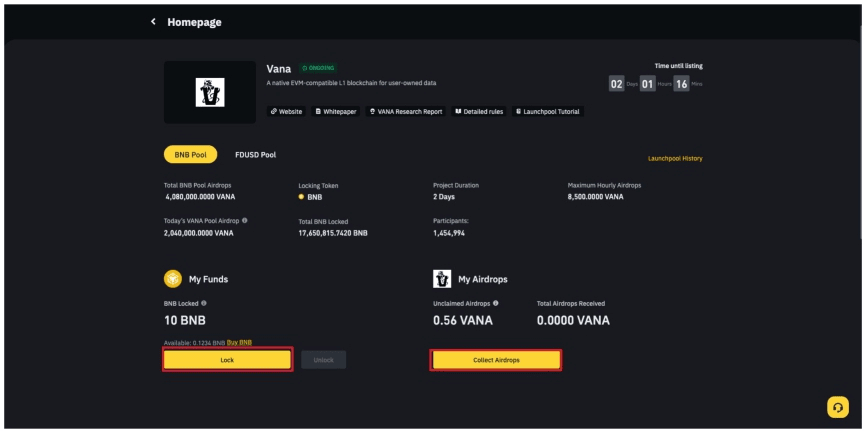This screenshot has width=866, height=433.
Task: Click the 0.0000 VANA total received amount
Action: click(573, 320)
